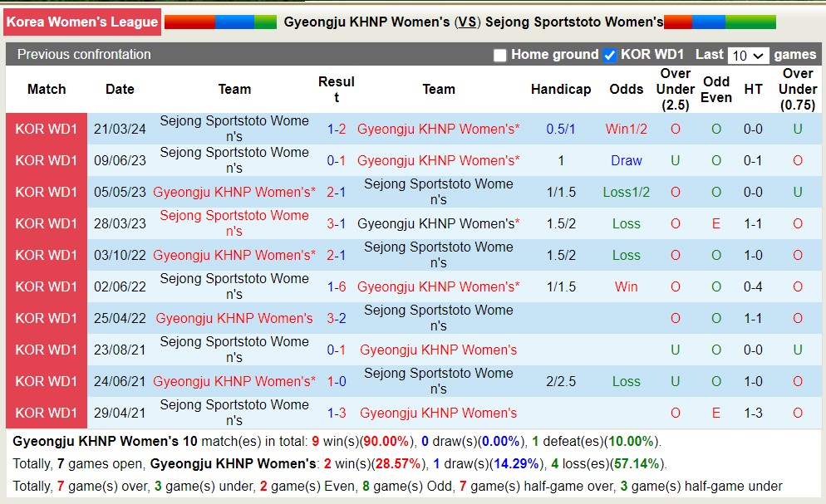The width and height of the screenshot is (826, 504).
Task: Click the Win1/2 odds link in the first row
Action: [626, 130]
